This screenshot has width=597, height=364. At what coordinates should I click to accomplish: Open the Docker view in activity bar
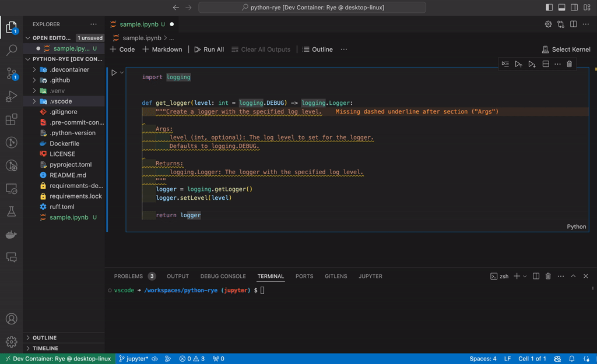[12, 234]
